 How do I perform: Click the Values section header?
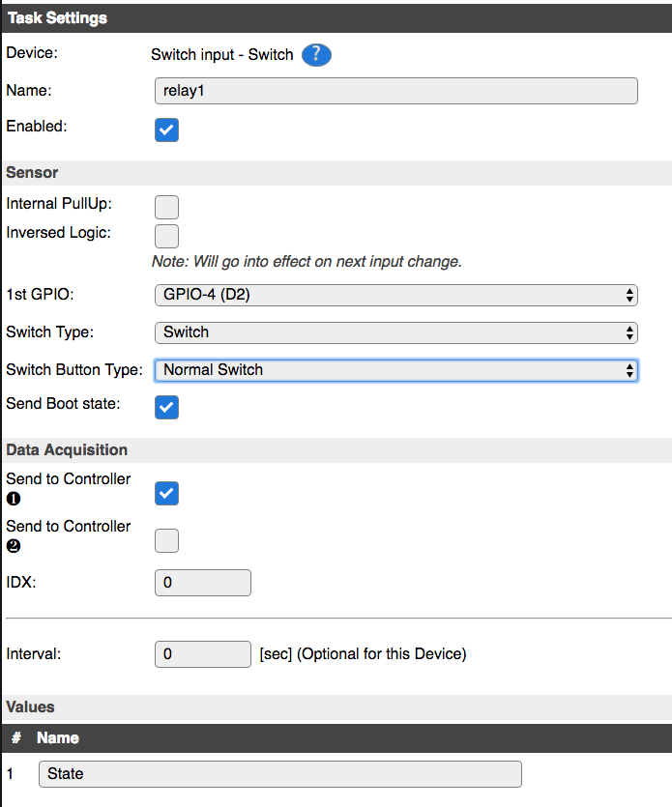(x=336, y=706)
